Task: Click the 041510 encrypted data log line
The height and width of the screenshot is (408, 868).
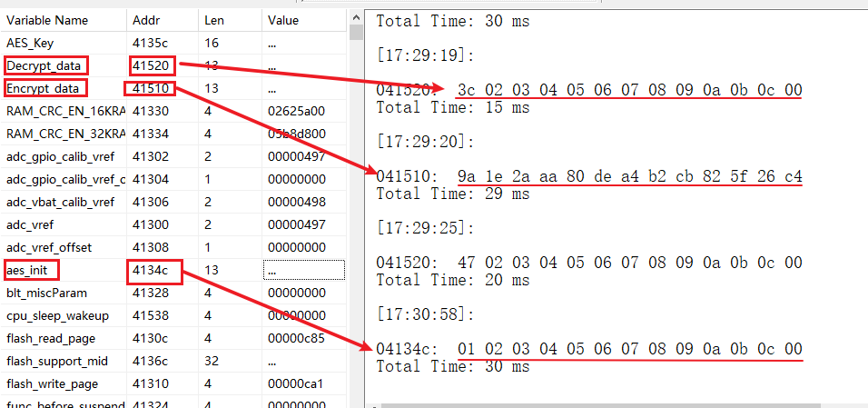Action: coord(588,176)
